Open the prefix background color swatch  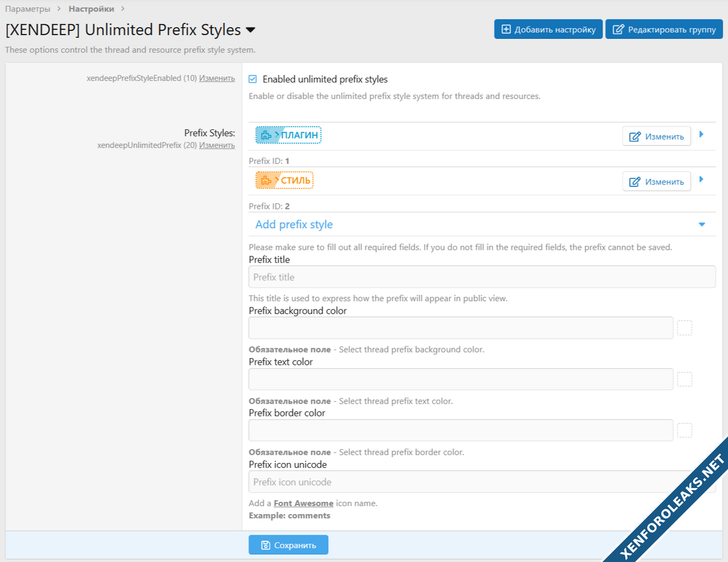[684, 328]
